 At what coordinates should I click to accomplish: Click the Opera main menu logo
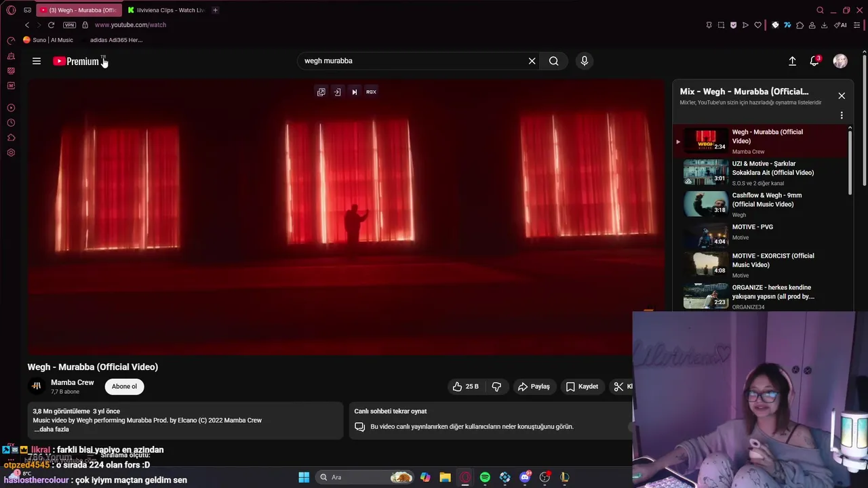click(11, 10)
